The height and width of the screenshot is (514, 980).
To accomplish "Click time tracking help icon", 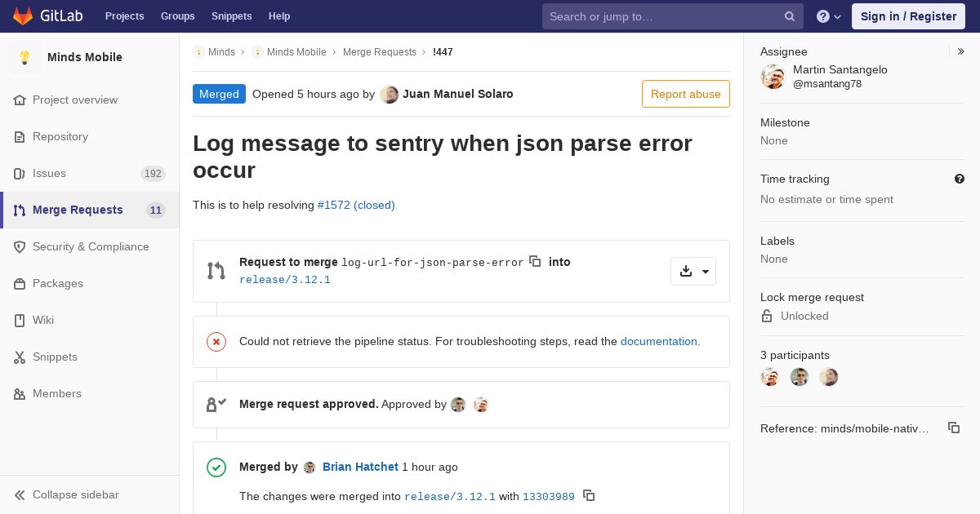I will pyautogui.click(x=960, y=179).
